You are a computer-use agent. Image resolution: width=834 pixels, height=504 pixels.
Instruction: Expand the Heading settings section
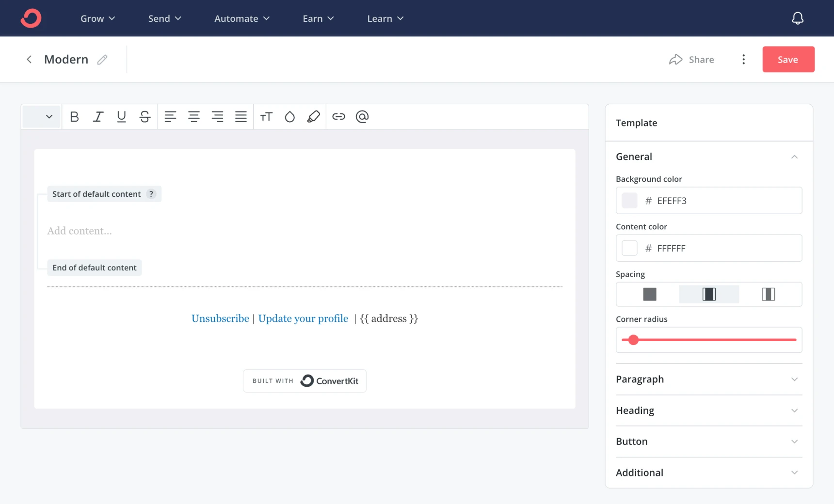pyautogui.click(x=708, y=410)
